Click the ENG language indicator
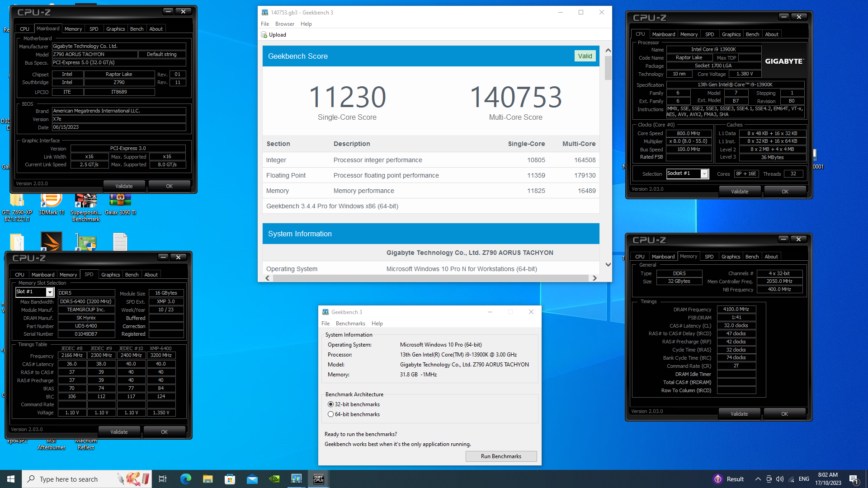The image size is (868, 488). (804, 479)
